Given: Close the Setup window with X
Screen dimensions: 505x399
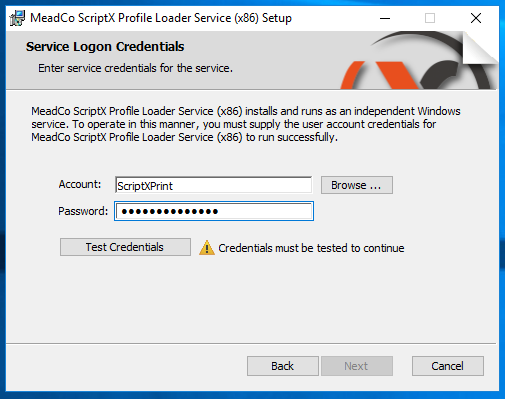Looking at the screenshot, I should 476,18.
